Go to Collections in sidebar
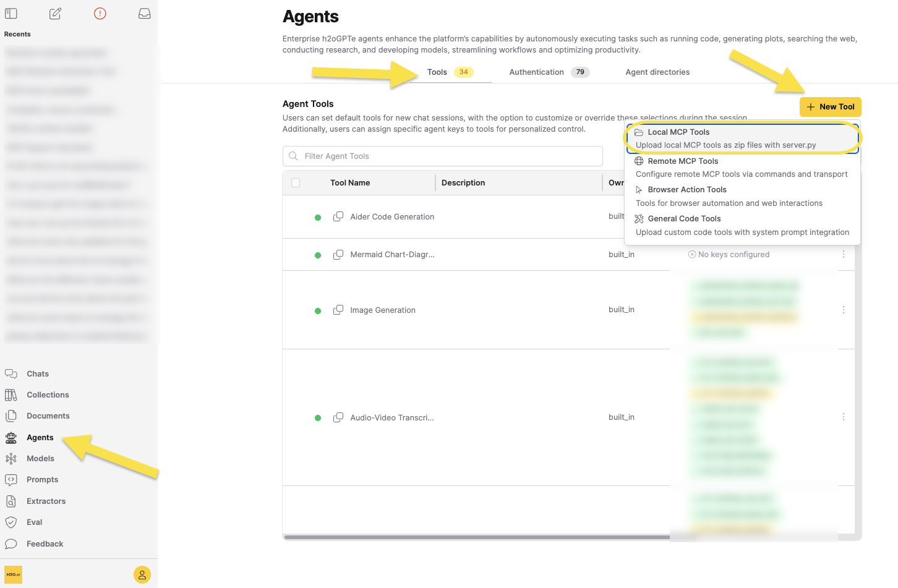898x588 pixels. pos(48,395)
